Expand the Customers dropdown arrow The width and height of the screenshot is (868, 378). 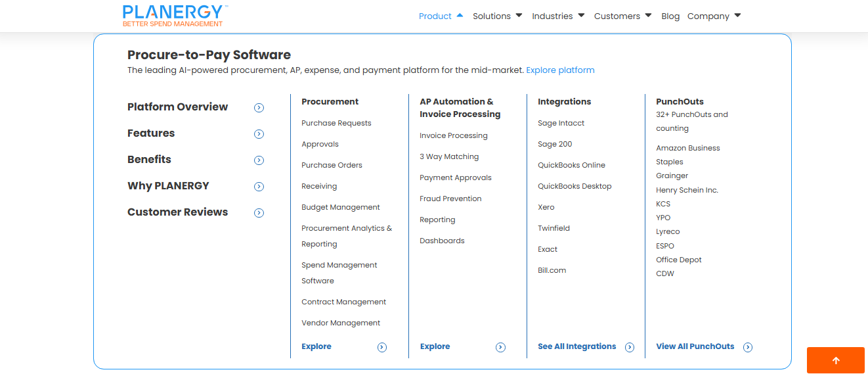(x=648, y=15)
